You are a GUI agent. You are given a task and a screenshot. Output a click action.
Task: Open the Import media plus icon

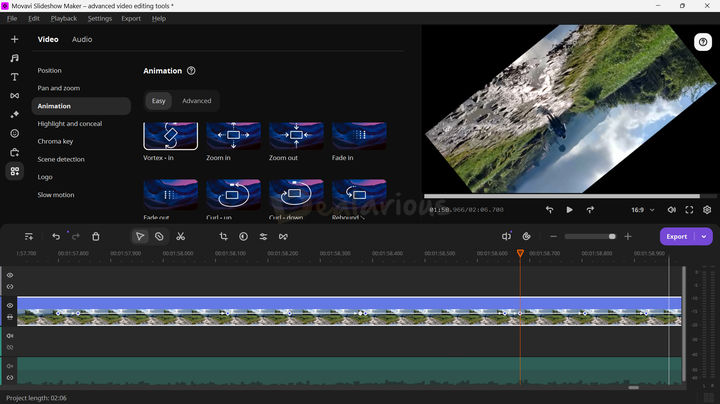pos(15,39)
